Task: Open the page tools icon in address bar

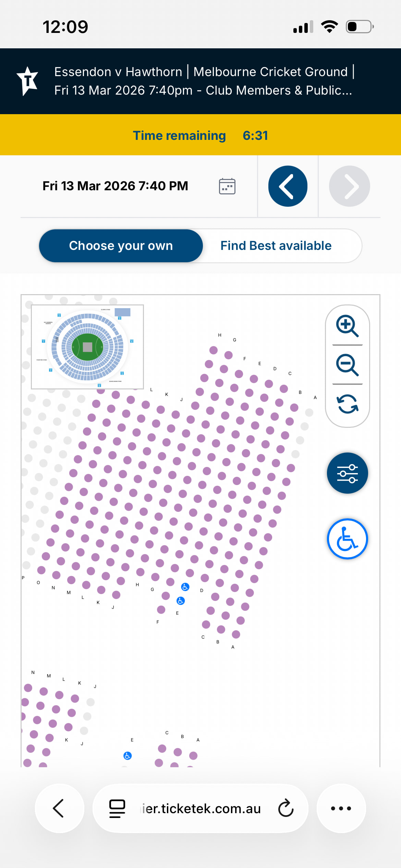Action: tap(117, 808)
